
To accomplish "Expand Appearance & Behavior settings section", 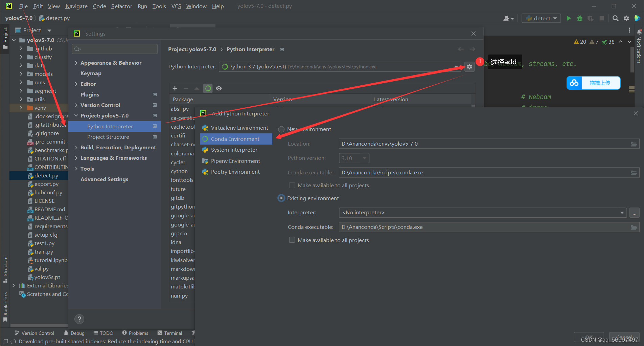I will [x=76, y=63].
